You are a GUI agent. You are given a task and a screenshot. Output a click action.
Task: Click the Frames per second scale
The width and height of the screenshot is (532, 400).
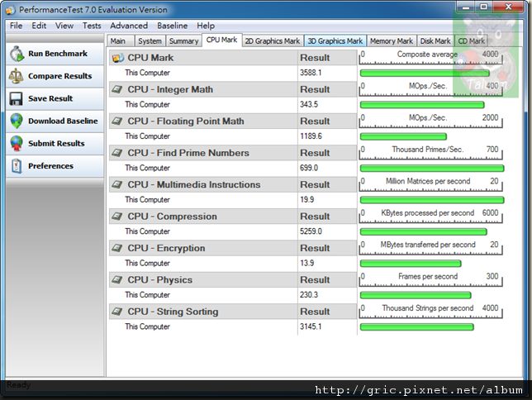pyautogui.click(x=431, y=280)
